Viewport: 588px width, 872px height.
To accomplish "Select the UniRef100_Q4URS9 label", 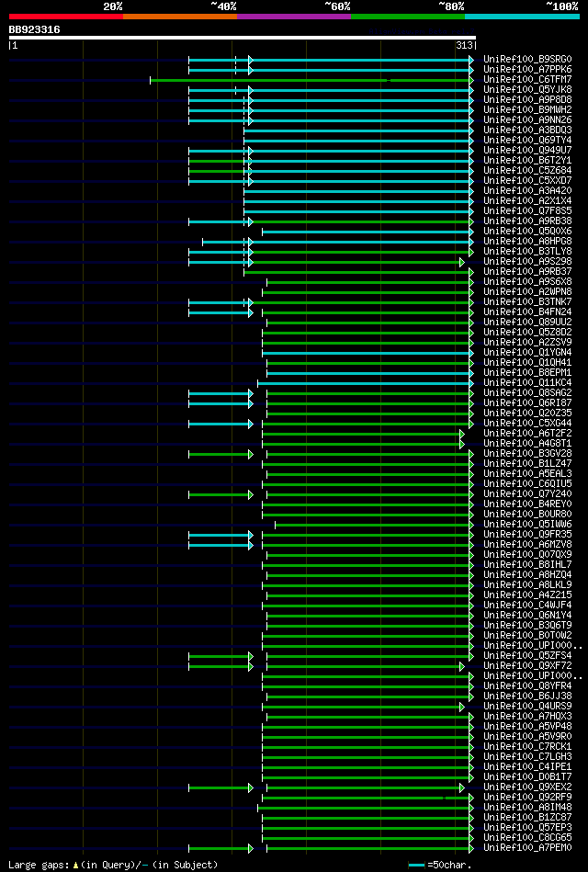I will click(x=528, y=707).
